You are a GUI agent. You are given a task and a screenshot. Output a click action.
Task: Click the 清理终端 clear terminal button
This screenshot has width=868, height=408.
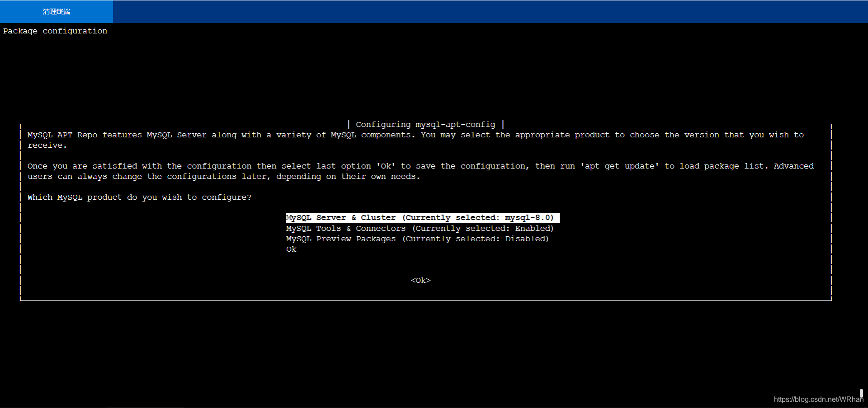point(57,11)
